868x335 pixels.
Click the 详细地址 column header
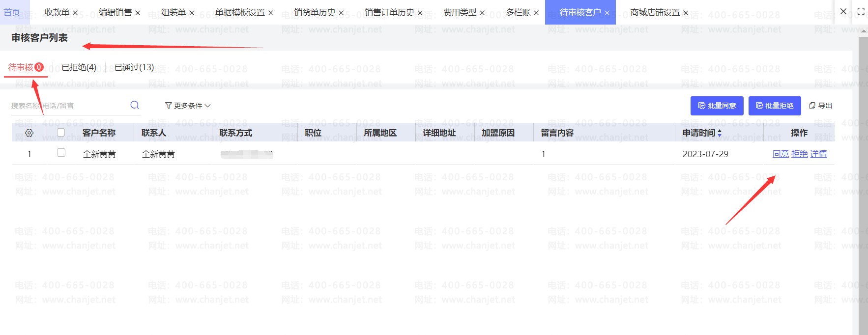point(439,133)
